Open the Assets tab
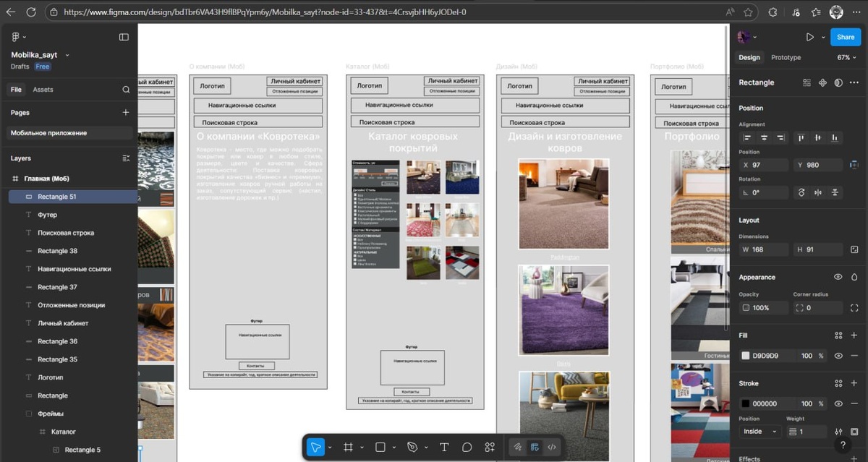This screenshot has width=868, height=462. 43,90
